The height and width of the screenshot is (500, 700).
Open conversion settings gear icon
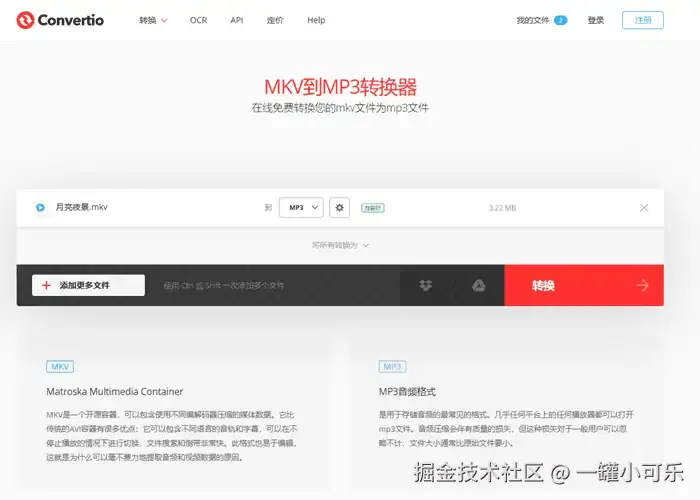[x=339, y=208]
